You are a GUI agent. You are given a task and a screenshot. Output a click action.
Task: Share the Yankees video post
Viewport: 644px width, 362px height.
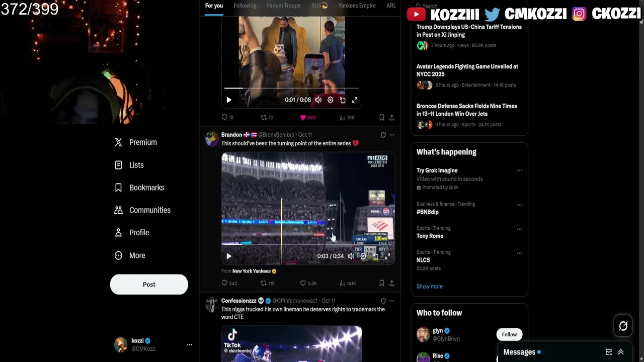coord(392,283)
